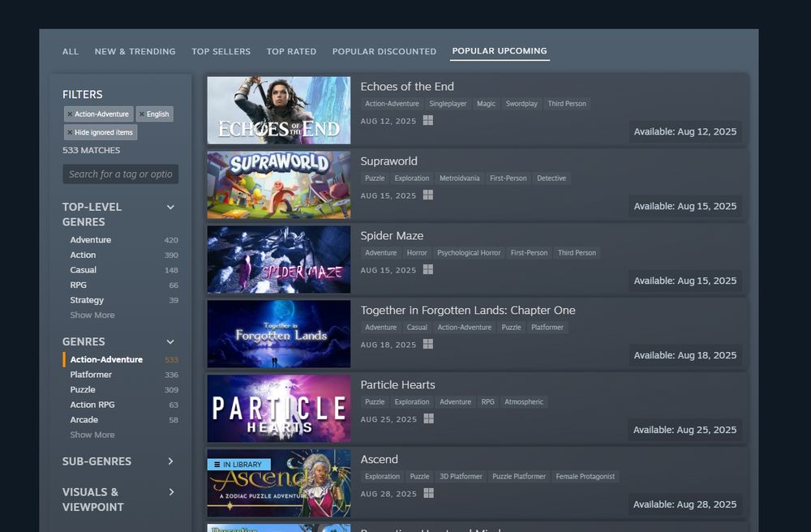811x532 pixels.
Task: Open Spider Maze title link
Action: coord(392,235)
